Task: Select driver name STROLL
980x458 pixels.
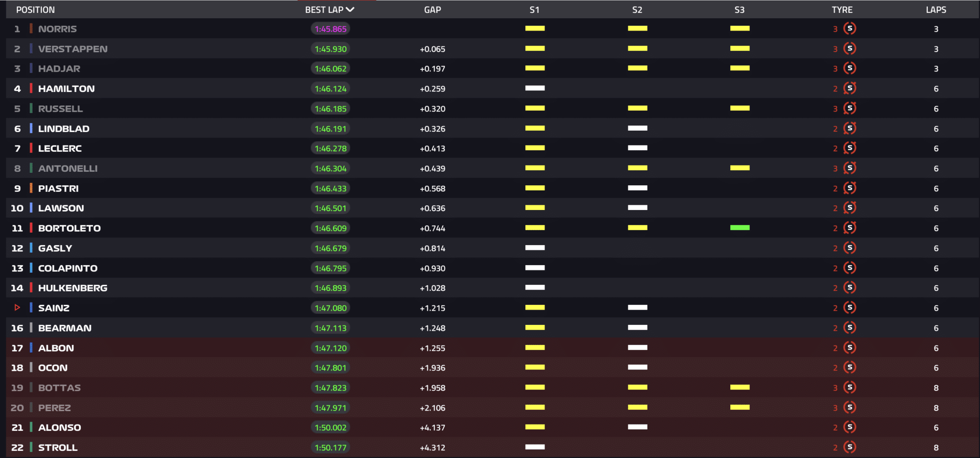Action: tap(58, 448)
